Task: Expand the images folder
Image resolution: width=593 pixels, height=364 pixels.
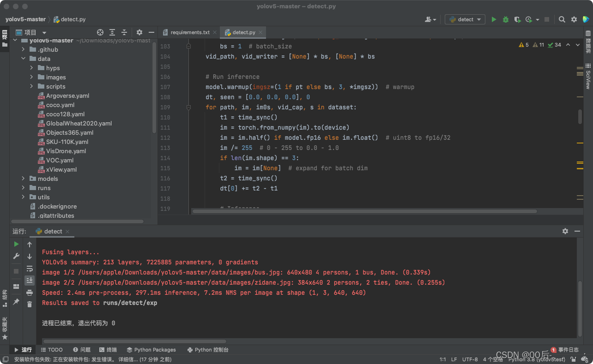Action: tap(31, 77)
